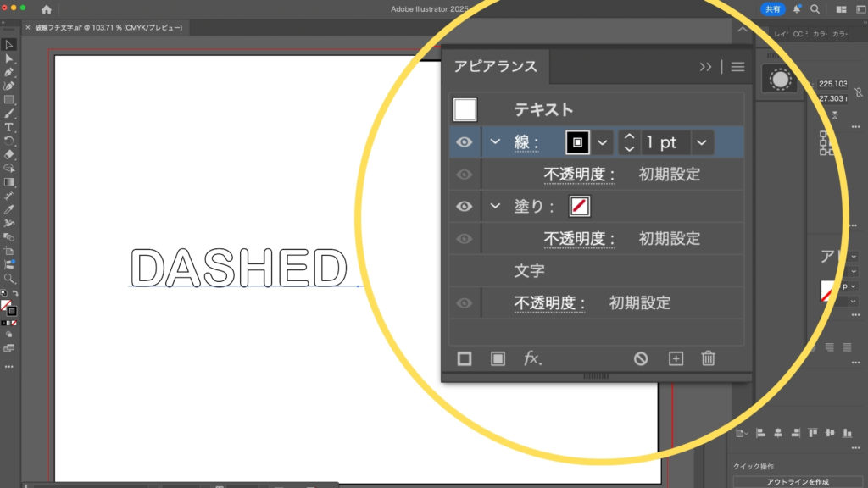The height and width of the screenshot is (488, 868).
Task: Duplicate selected item with plus icon
Action: pos(676,358)
